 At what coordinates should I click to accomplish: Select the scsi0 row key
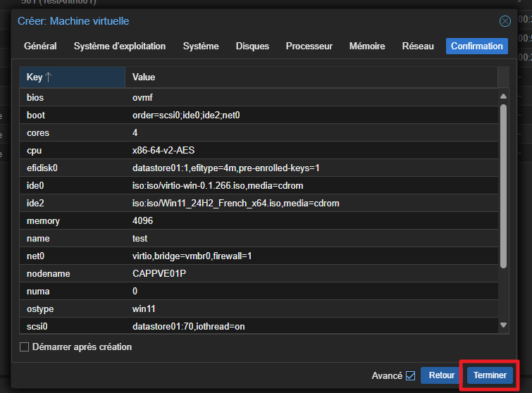tap(37, 327)
